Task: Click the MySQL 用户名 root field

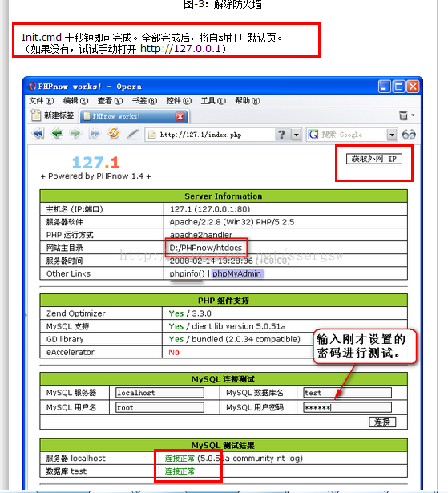Action: tap(159, 407)
